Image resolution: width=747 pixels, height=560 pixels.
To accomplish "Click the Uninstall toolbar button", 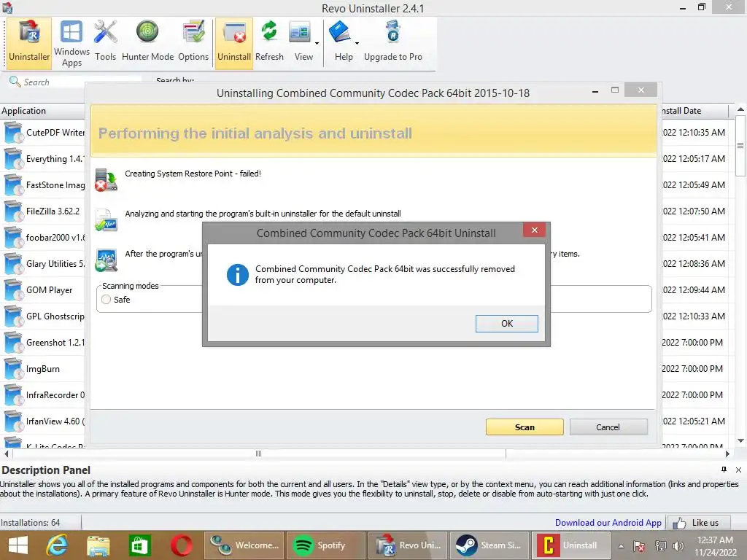I will click(x=234, y=43).
